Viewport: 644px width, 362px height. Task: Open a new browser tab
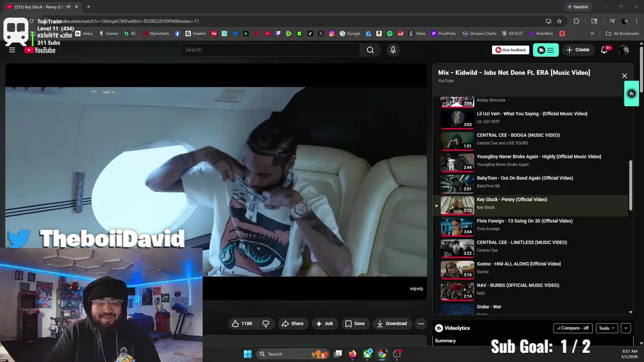tap(89, 7)
